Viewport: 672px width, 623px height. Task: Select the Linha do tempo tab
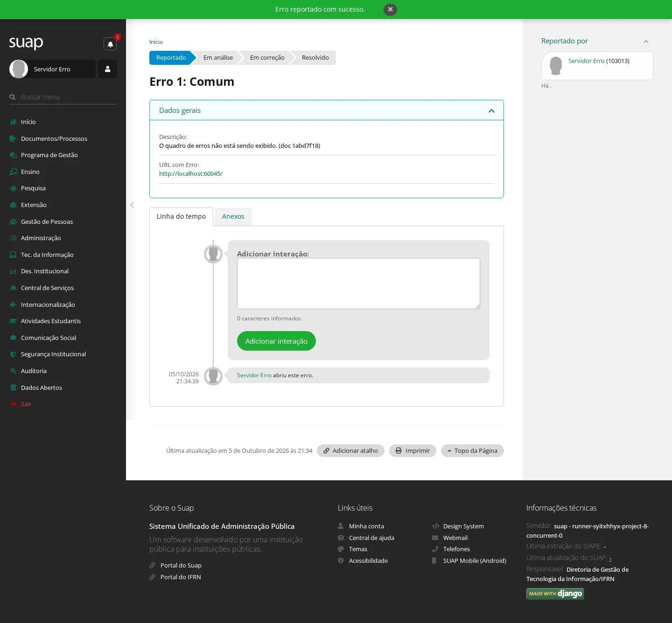click(181, 216)
